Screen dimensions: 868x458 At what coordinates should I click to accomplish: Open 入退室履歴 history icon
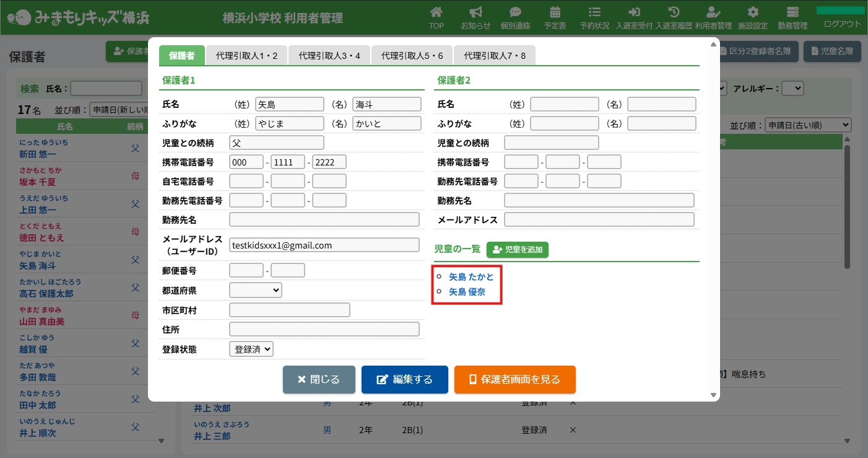tap(674, 12)
